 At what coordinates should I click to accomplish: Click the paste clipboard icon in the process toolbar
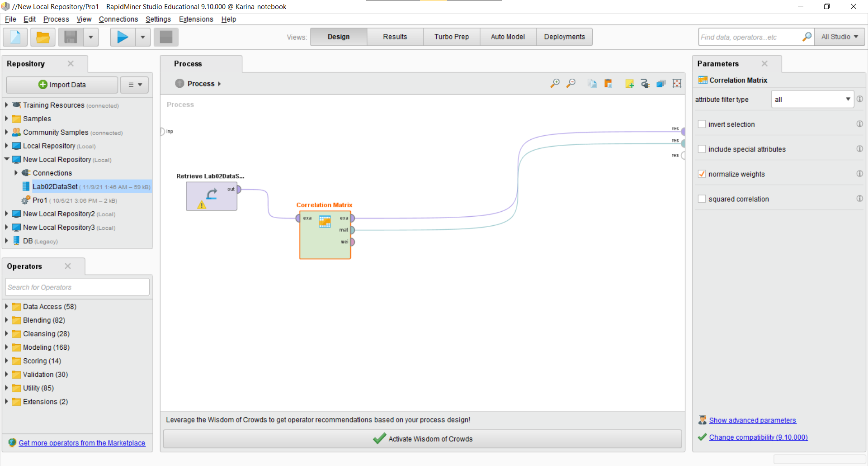[x=608, y=83]
